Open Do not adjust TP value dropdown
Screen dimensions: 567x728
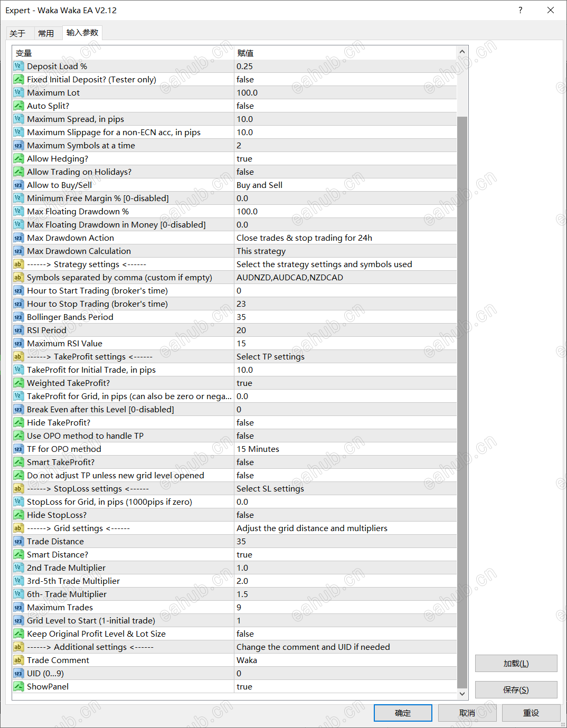coord(345,475)
